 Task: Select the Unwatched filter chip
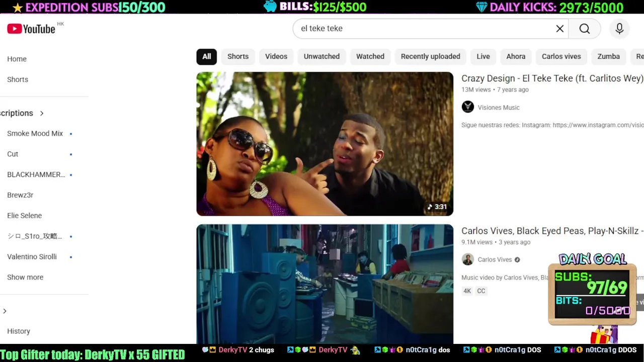point(321,56)
